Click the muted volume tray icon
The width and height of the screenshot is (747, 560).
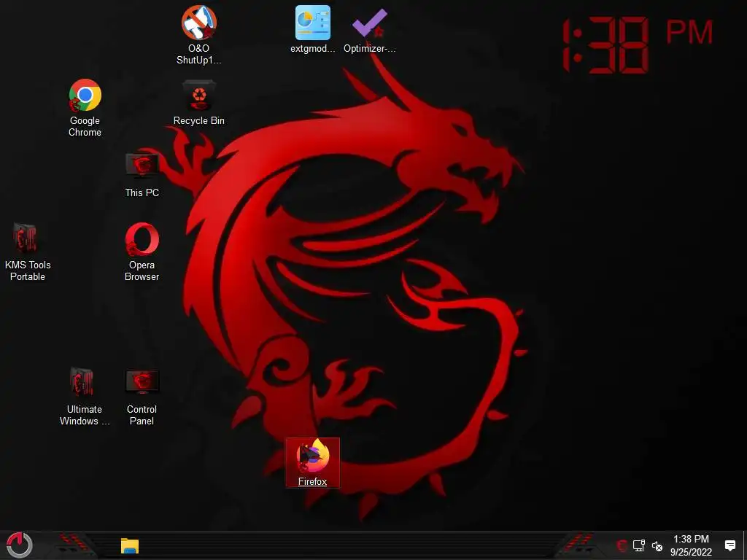click(657, 546)
